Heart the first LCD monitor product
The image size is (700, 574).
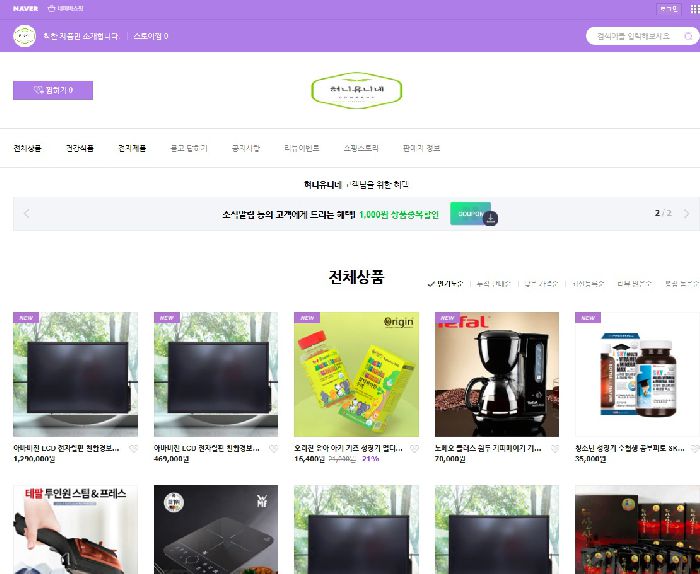coord(133,449)
